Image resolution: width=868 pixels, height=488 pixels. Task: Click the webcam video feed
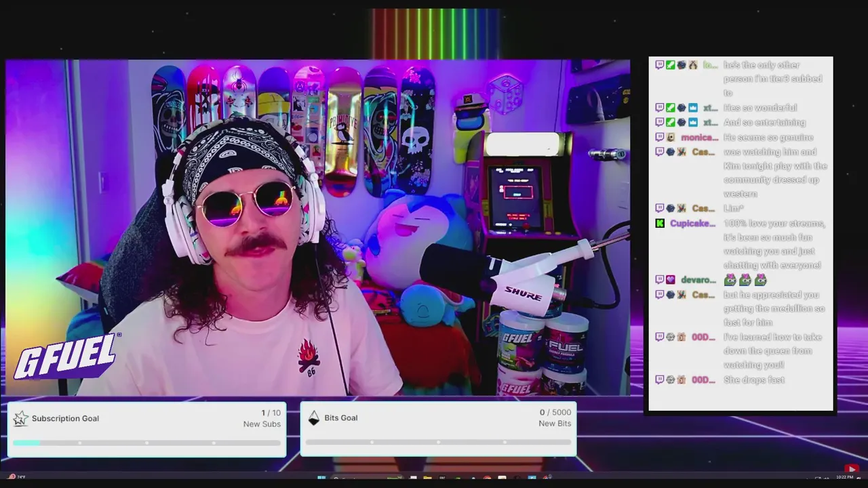tap(317, 227)
